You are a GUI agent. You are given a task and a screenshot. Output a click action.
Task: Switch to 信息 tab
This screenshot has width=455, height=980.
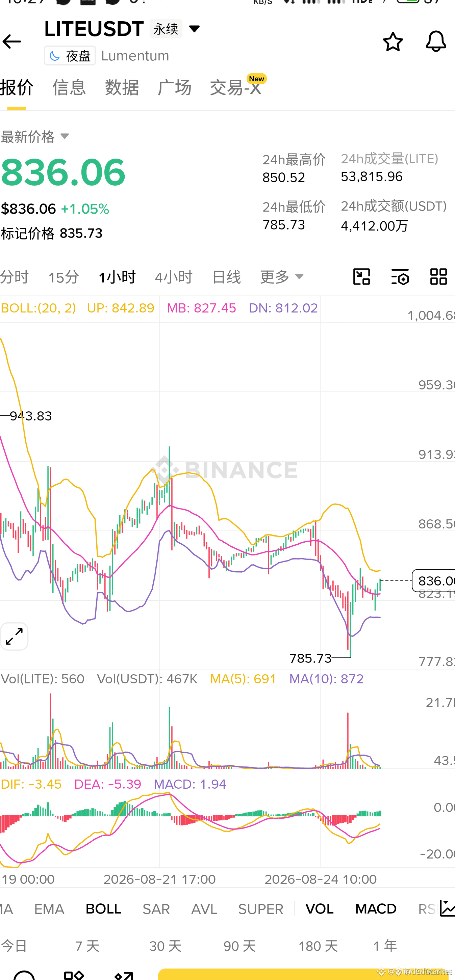(x=69, y=87)
